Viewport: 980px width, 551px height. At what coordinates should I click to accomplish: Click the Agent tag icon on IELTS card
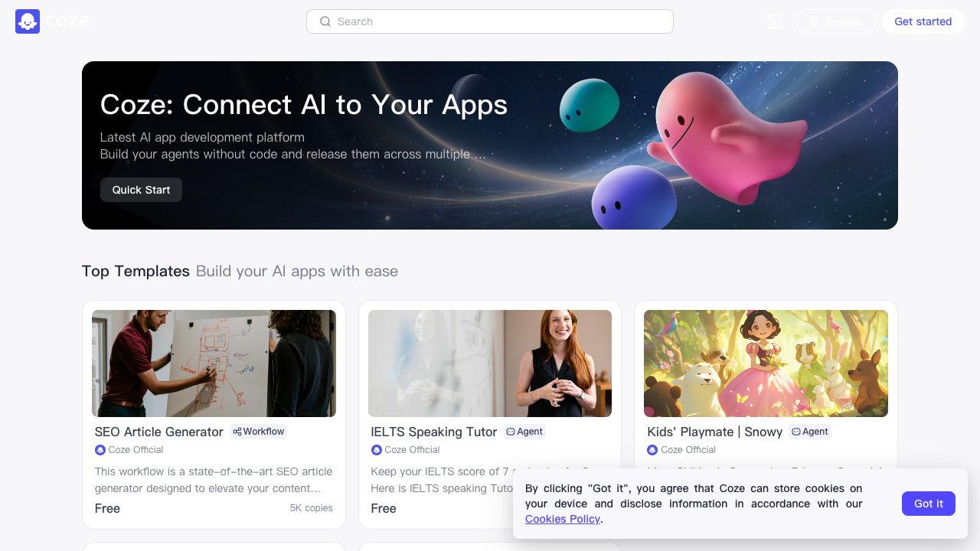click(511, 432)
